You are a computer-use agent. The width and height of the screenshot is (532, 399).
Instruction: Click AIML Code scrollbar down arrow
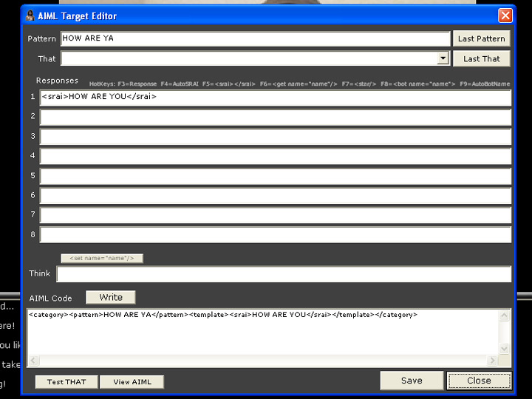[504, 349]
